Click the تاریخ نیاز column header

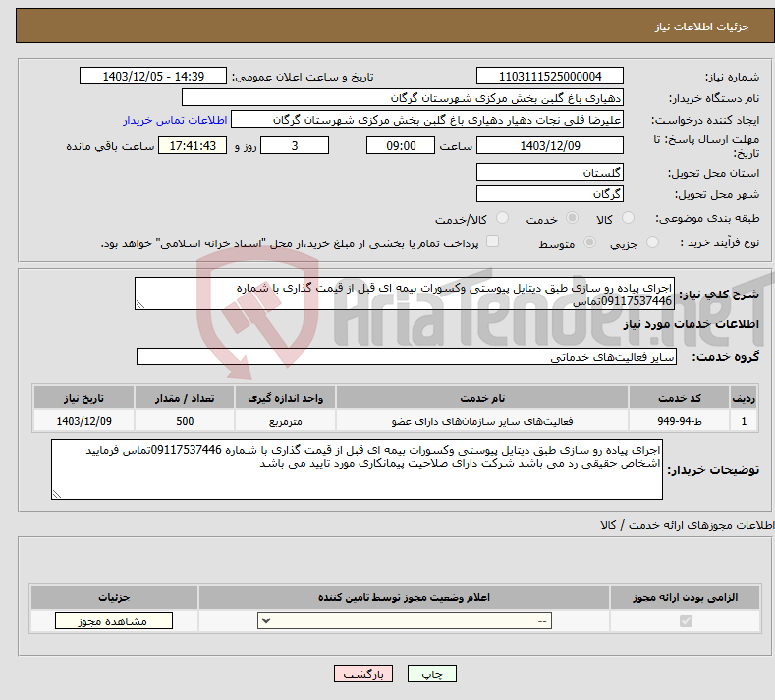coord(83,398)
